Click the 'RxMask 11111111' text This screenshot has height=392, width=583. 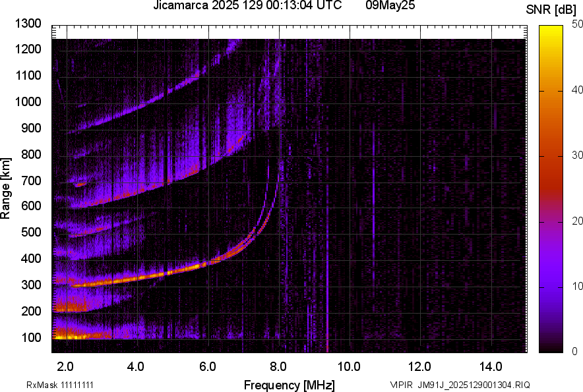(60, 385)
